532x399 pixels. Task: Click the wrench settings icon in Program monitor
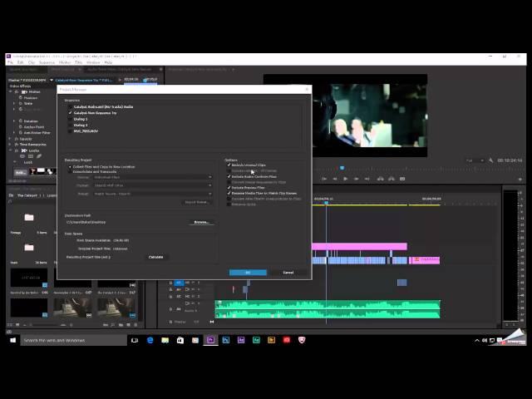490,160
